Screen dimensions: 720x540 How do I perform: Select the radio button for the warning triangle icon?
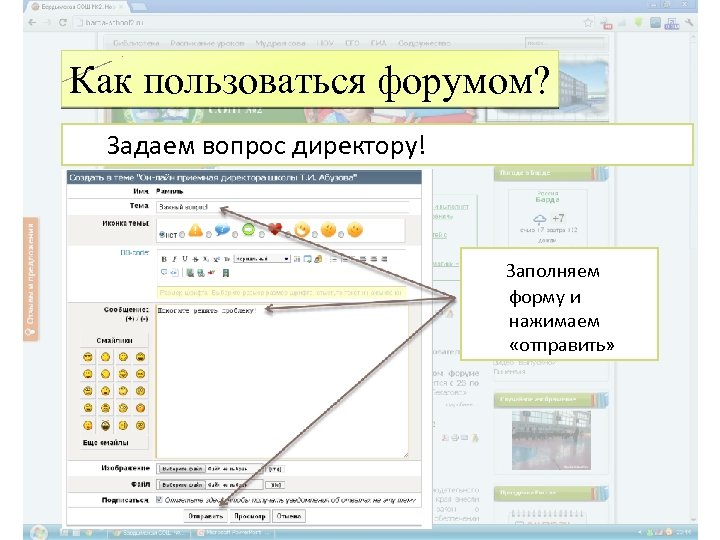coord(182,235)
